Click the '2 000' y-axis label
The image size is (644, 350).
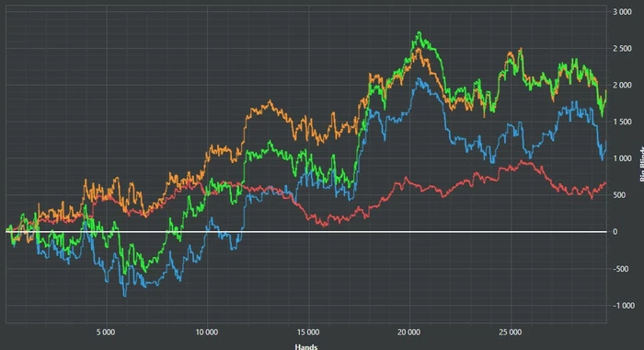622,85
